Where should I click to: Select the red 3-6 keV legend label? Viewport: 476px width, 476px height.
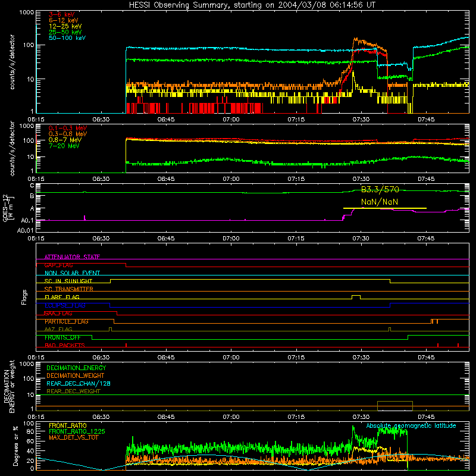pos(62,14)
